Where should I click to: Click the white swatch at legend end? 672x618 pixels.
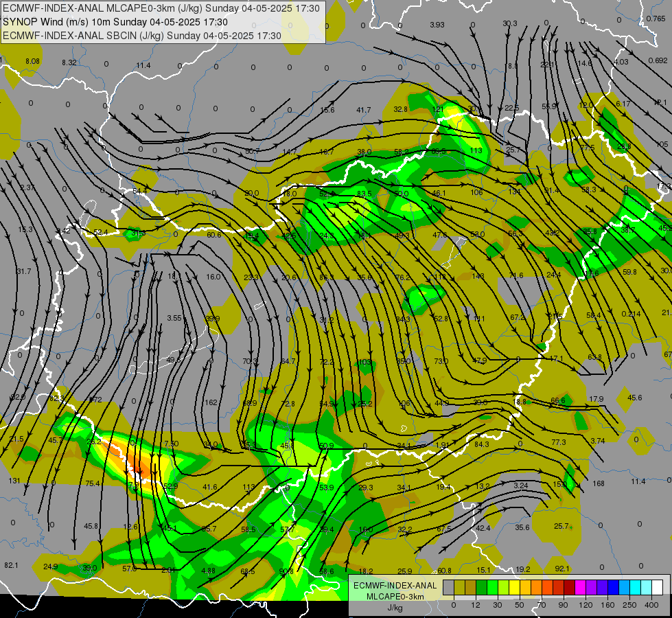(657, 587)
